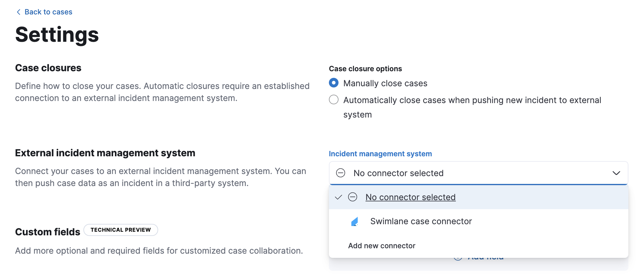The height and width of the screenshot is (278, 644).
Task: Pick the Swimlane case connector option
Action: (x=421, y=221)
